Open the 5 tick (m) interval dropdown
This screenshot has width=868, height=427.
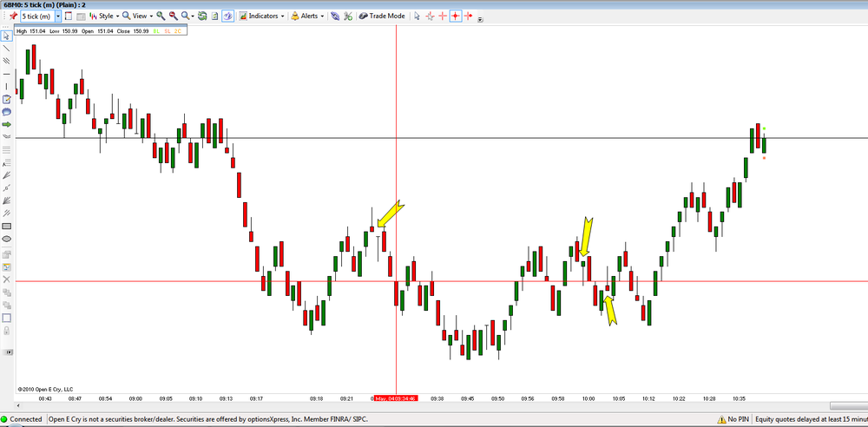click(x=58, y=16)
